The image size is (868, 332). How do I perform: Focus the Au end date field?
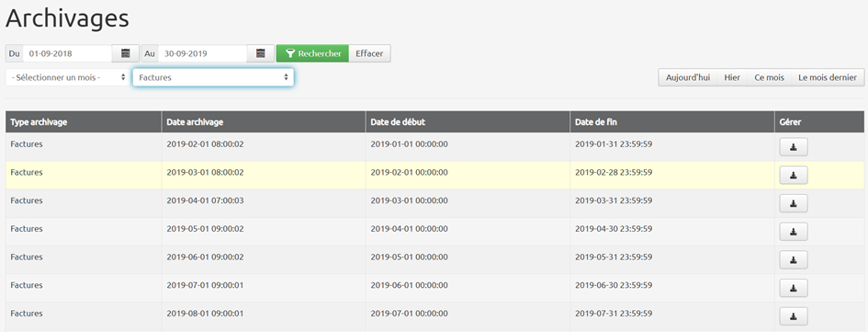[x=203, y=53]
